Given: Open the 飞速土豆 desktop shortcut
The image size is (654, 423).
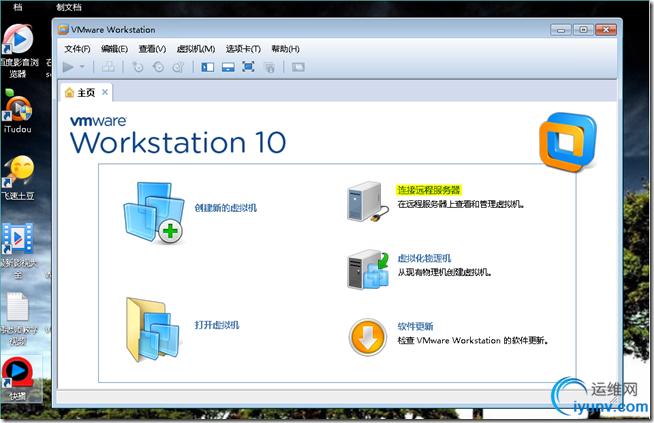Looking at the screenshot, I should [18, 178].
